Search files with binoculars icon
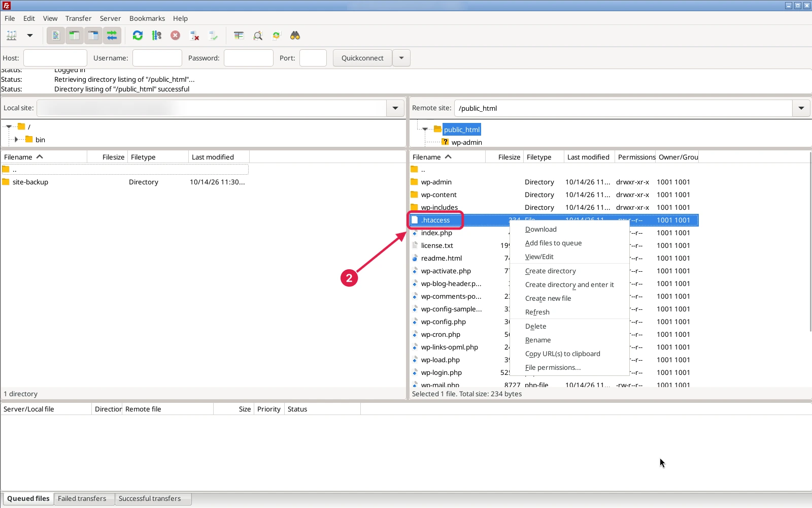The height and width of the screenshot is (508, 812). (295, 36)
